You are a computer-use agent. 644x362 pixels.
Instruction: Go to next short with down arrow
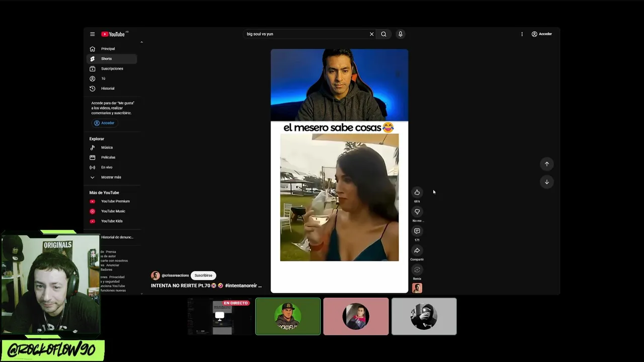click(547, 182)
